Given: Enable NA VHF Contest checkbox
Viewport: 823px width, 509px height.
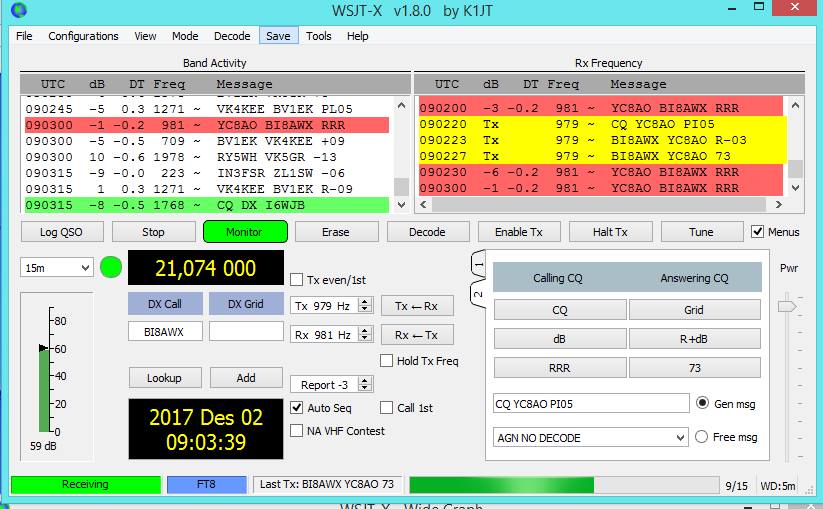Looking at the screenshot, I should tap(297, 431).
